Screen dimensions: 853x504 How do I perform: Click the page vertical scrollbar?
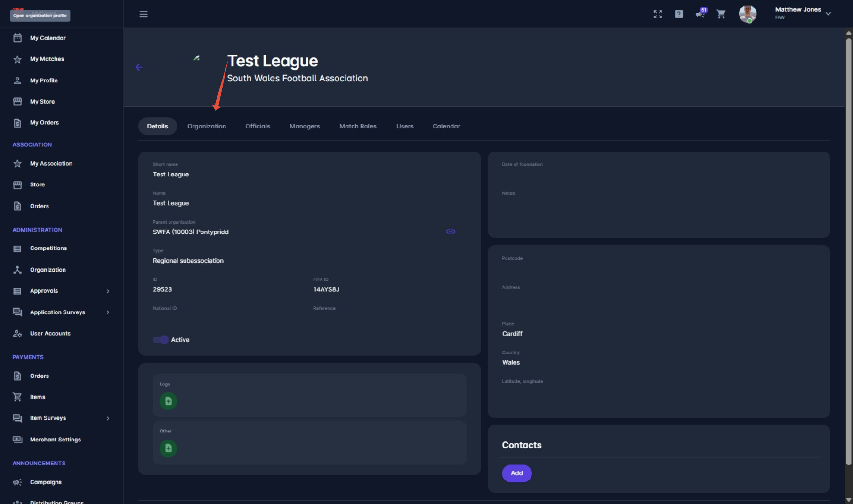[849, 252]
